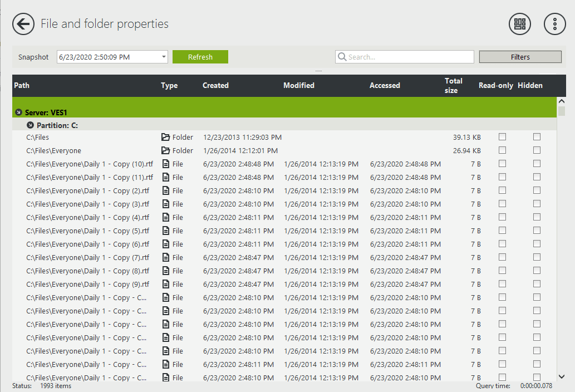Open the Snapshot date dropdown

164,57
